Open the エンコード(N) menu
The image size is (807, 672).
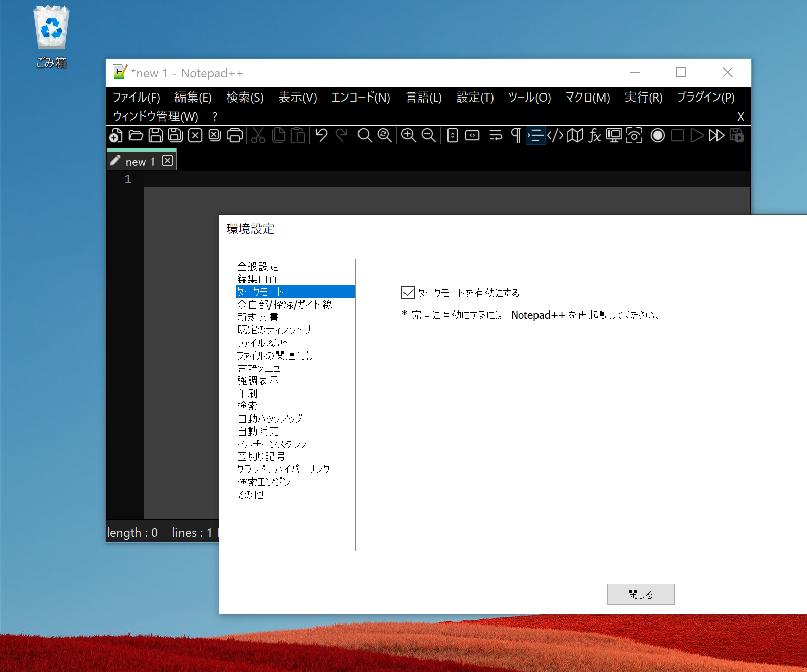click(x=361, y=97)
